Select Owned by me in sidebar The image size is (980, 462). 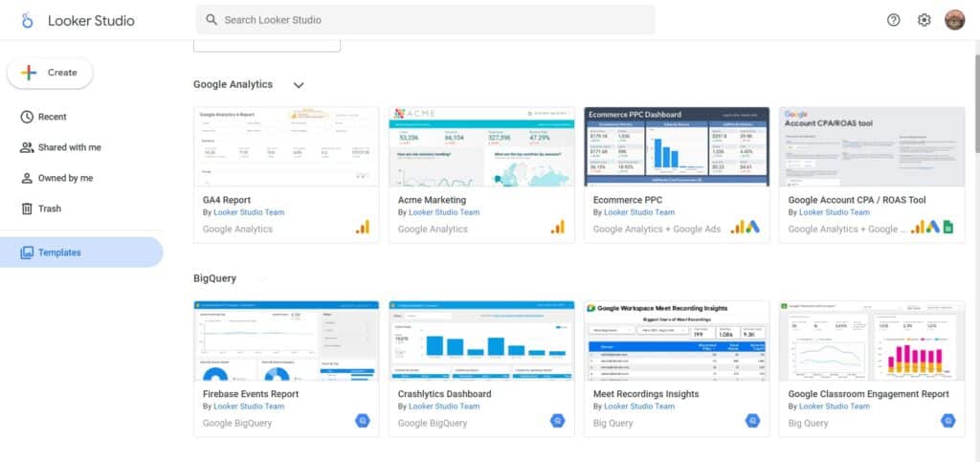65,178
